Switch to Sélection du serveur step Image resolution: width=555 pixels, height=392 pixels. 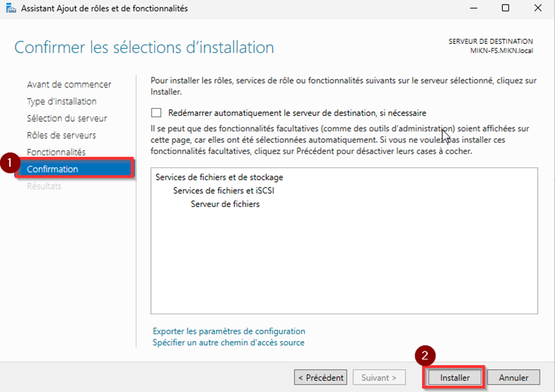pos(67,119)
